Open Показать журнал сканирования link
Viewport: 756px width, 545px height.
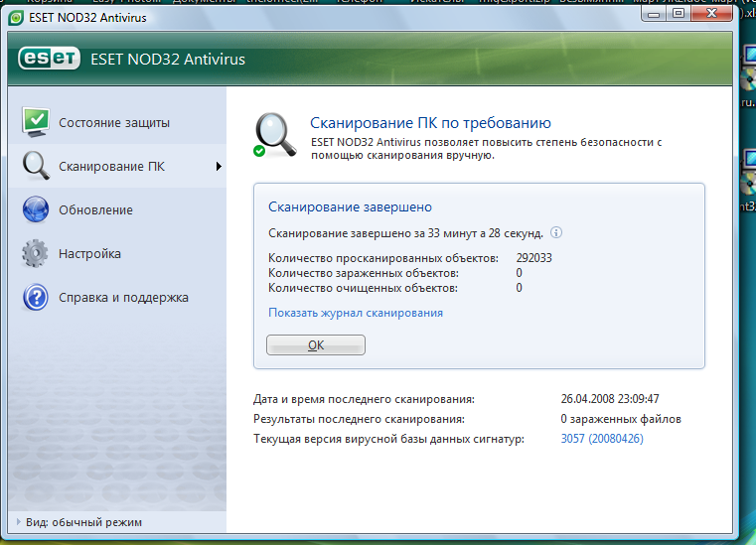tap(356, 313)
